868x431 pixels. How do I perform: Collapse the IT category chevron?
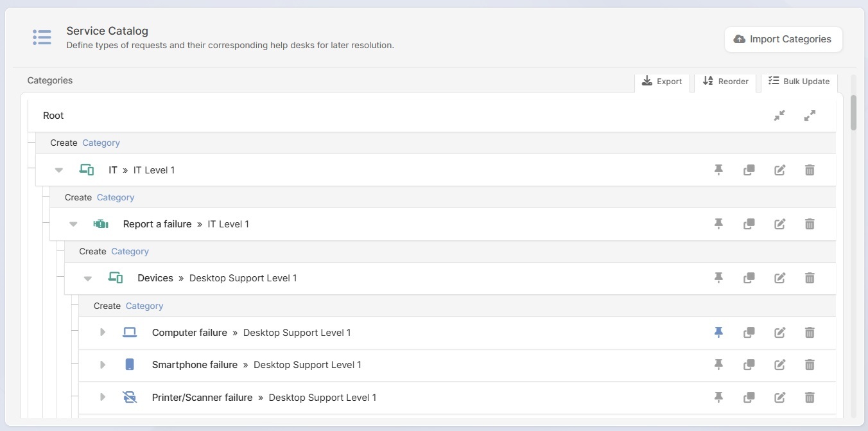pyautogui.click(x=59, y=170)
